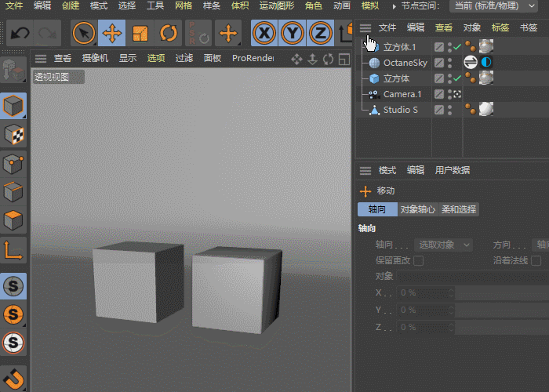
Task: Click the Y percent stepper arrows
Action: [451, 310]
